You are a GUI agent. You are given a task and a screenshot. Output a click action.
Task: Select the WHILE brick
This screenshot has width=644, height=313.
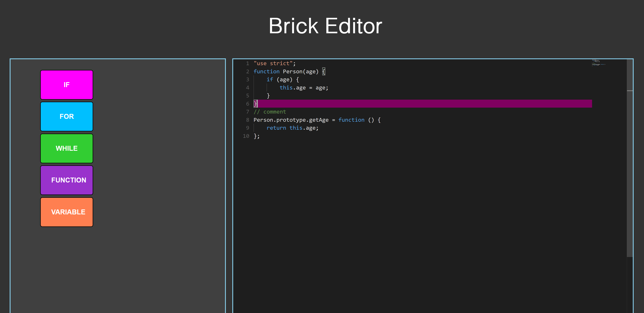(67, 148)
